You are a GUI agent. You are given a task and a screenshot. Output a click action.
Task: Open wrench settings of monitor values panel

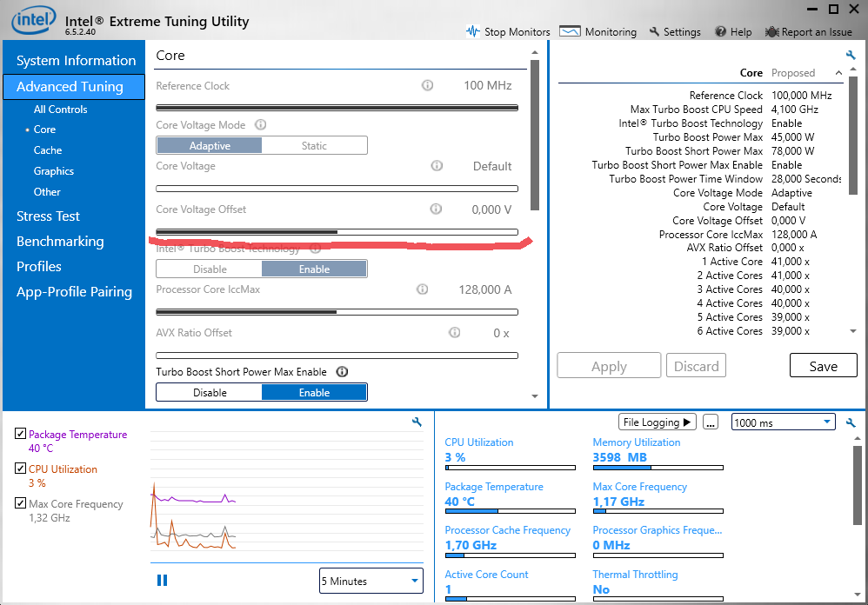(851, 423)
